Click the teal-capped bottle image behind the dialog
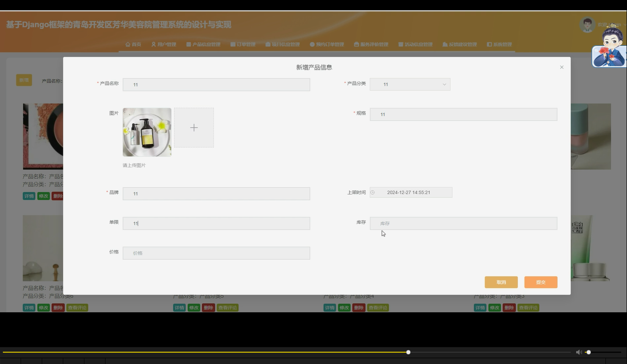Image resolution: width=627 pixels, height=364 pixels. (x=591, y=136)
